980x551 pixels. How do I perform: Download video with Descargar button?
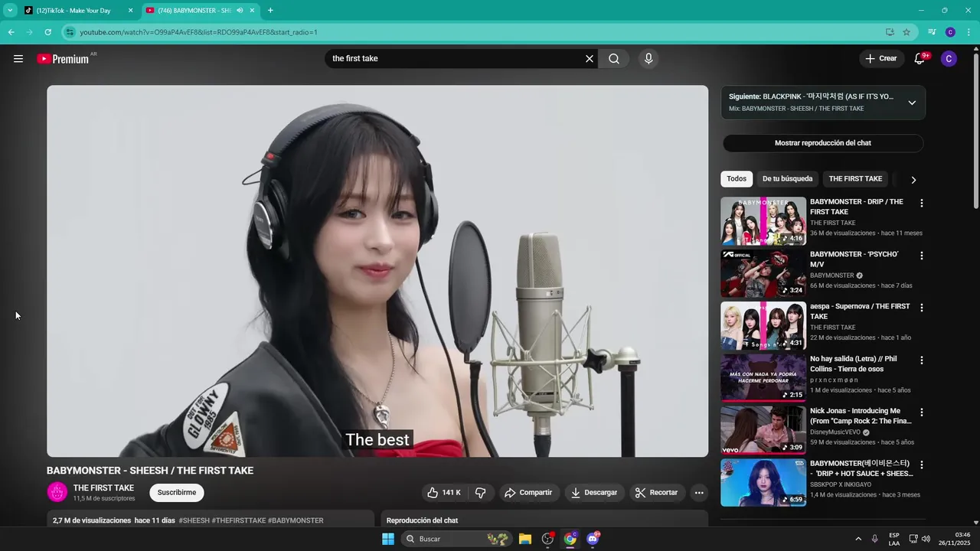click(x=594, y=493)
